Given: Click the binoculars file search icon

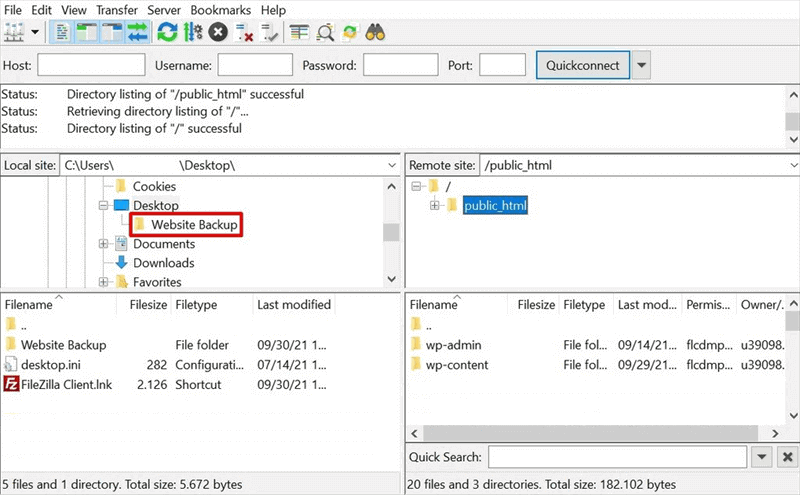Looking at the screenshot, I should pos(375,32).
